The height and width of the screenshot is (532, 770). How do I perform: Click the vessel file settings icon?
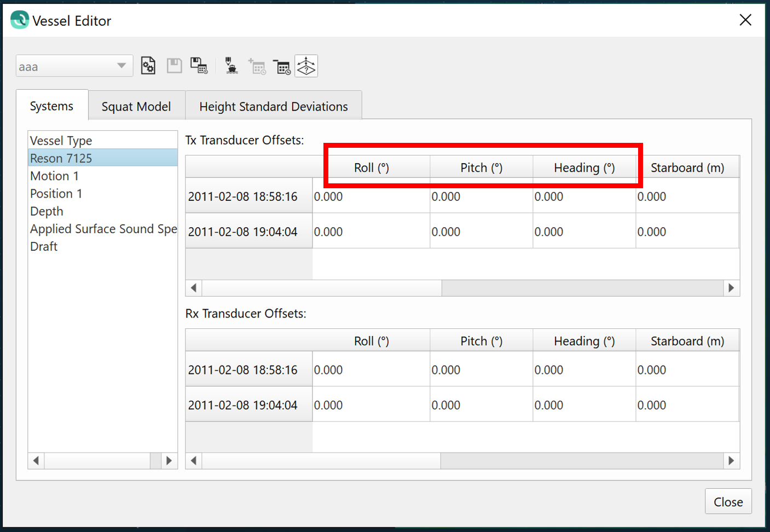pyautogui.click(x=148, y=66)
